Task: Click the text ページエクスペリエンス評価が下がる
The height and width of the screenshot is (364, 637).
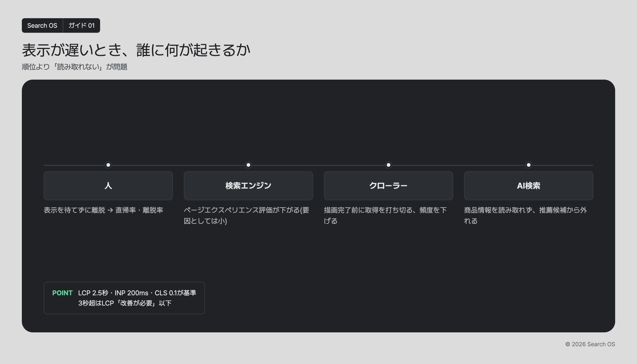Action: [242, 210]
